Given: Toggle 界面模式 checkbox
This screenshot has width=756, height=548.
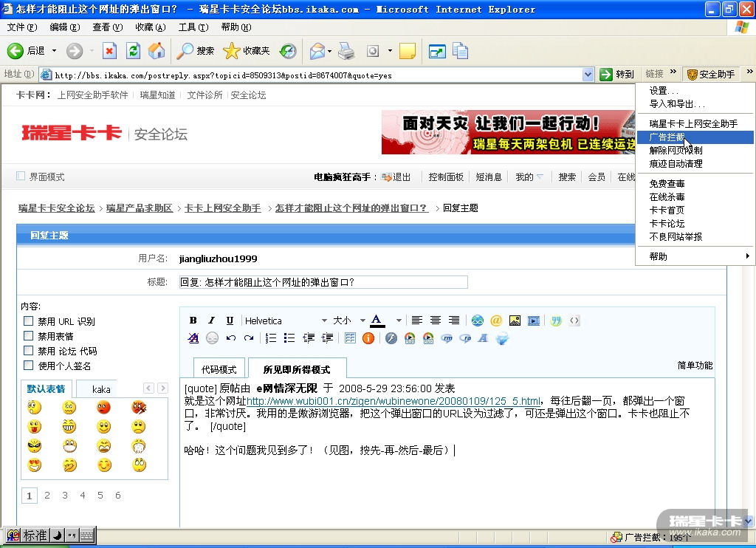Looking at the screenshot, I should click(x=21, y=176).
